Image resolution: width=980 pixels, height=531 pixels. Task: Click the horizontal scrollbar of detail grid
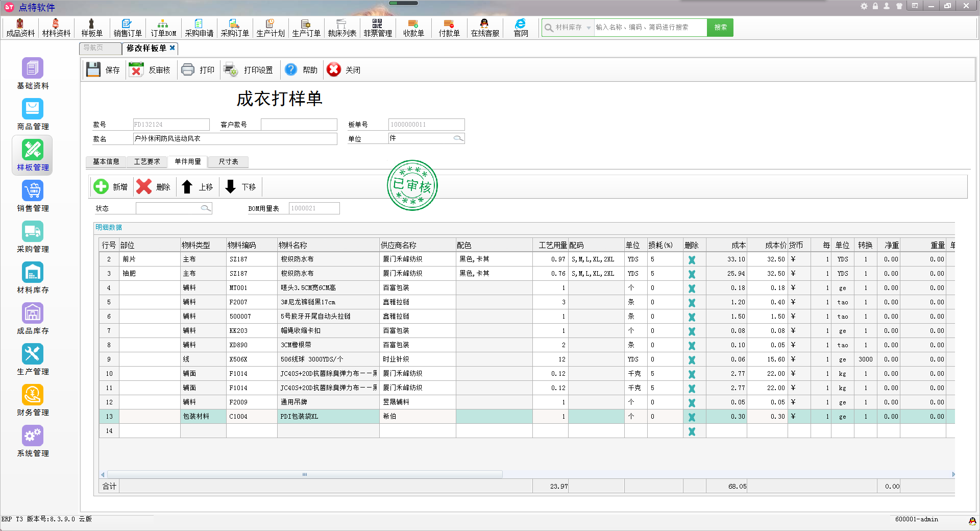tap(305, 474)
